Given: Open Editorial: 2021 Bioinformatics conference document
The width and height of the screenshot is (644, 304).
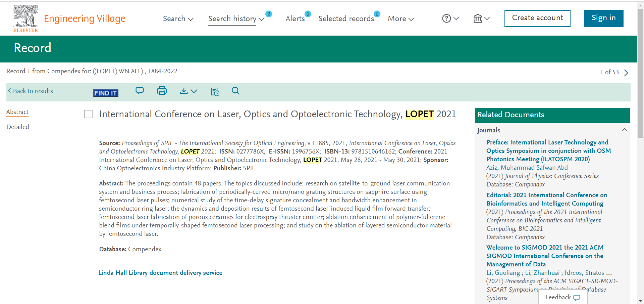Looking at the screenshot, I should click(547, 199).
